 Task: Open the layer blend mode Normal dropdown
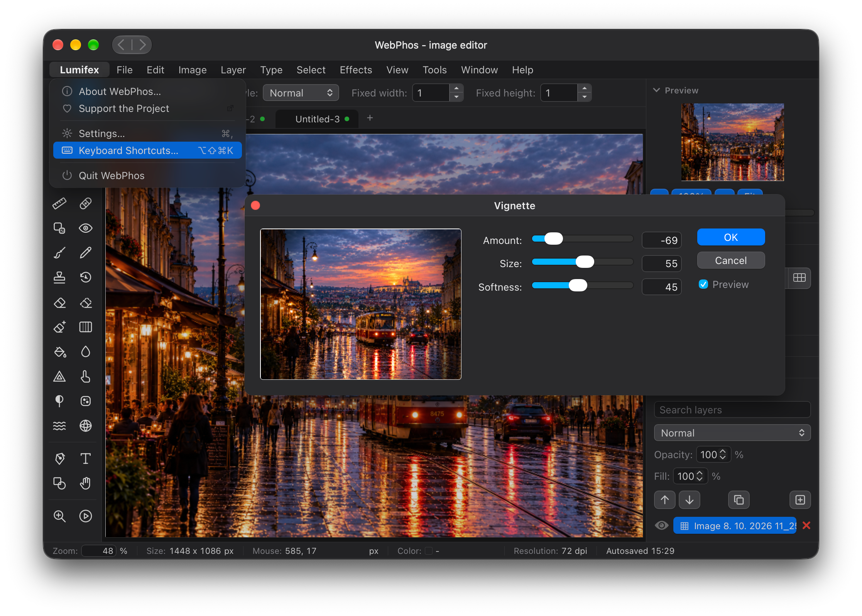pos(732,433)
